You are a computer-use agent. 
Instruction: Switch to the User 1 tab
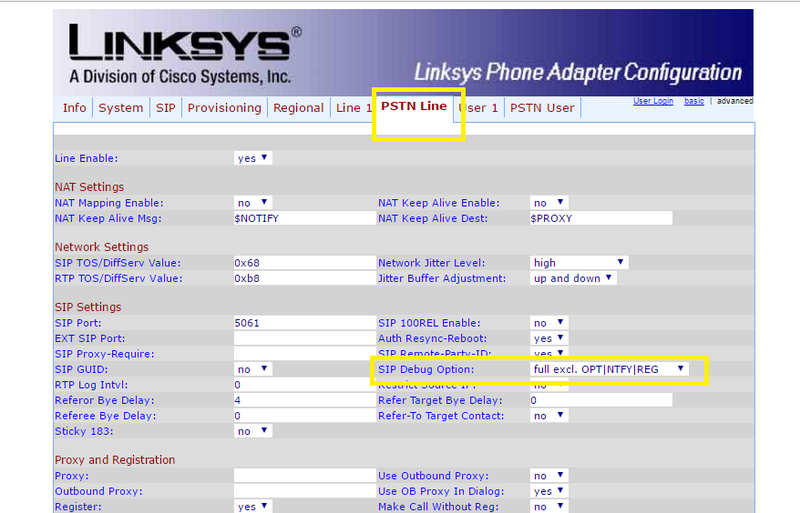tap(478, 108)
